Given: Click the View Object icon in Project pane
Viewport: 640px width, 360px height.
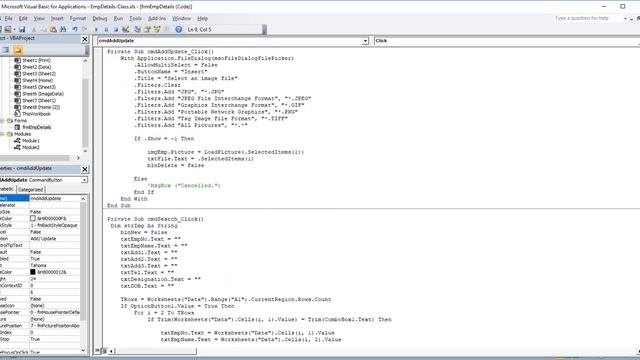Looking at the screenshot, I should pos(5,50).
